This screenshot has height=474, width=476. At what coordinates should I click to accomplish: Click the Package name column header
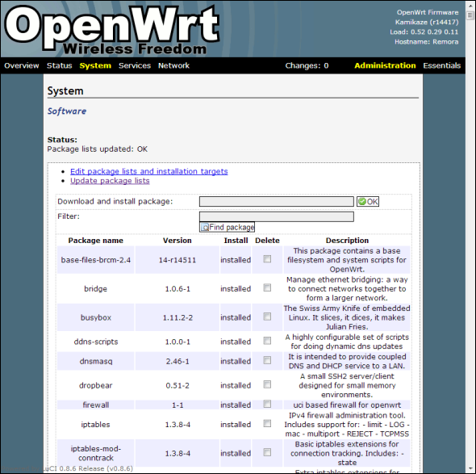coord(96,241)
